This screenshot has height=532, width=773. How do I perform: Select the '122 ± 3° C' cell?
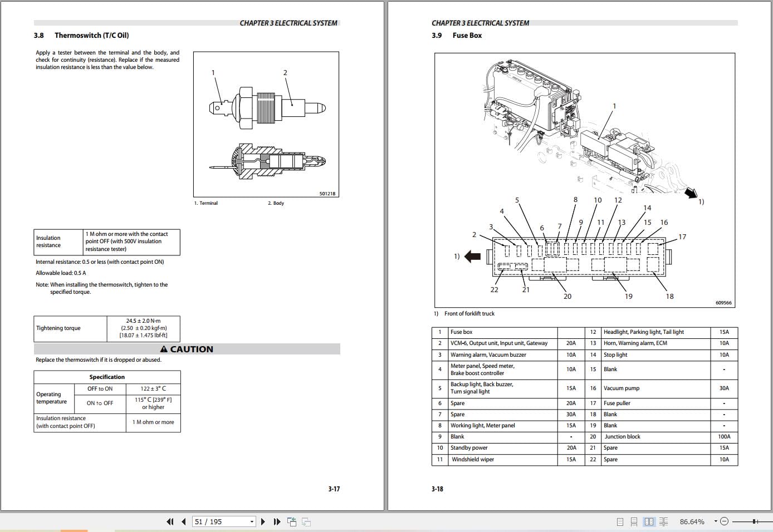click(x=153, y=388)
